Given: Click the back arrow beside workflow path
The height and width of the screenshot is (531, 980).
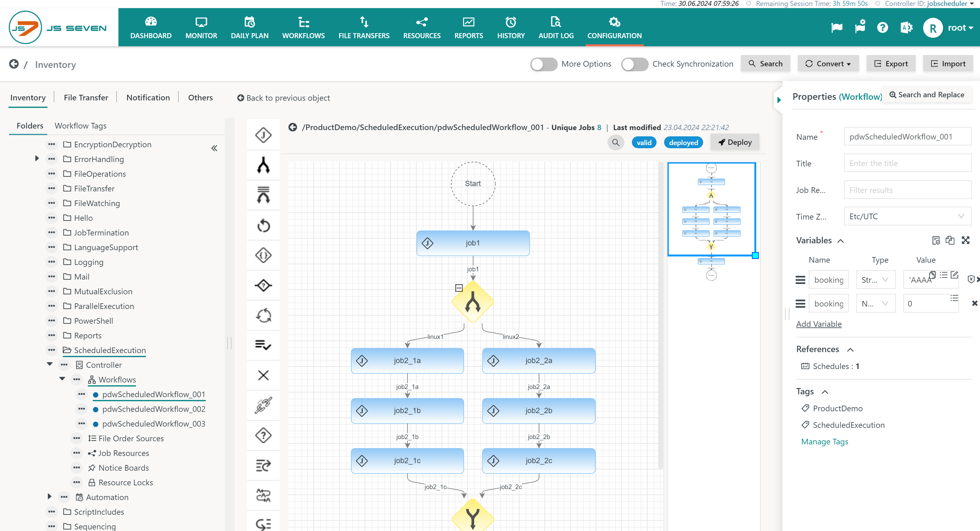Looking at the screenshot, I should (292, 127).
